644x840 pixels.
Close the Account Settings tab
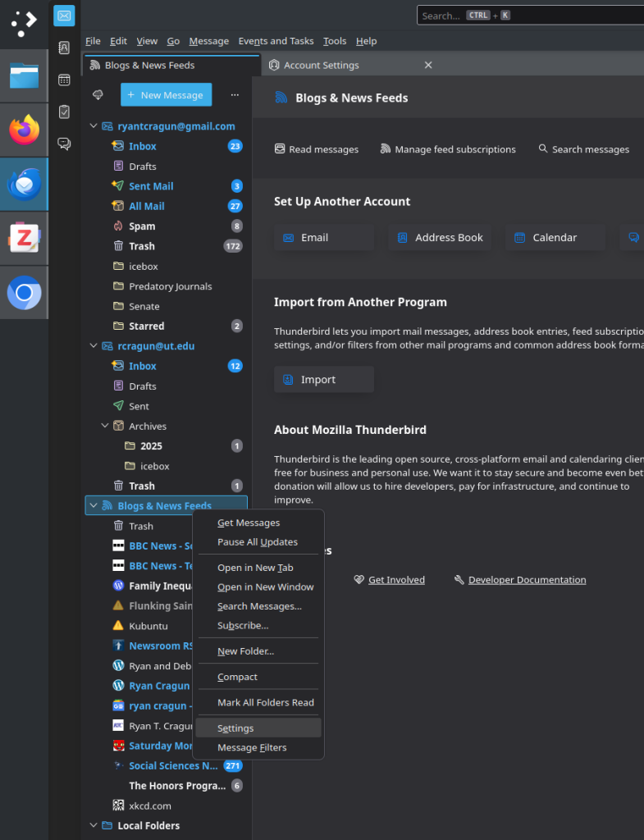427,65
